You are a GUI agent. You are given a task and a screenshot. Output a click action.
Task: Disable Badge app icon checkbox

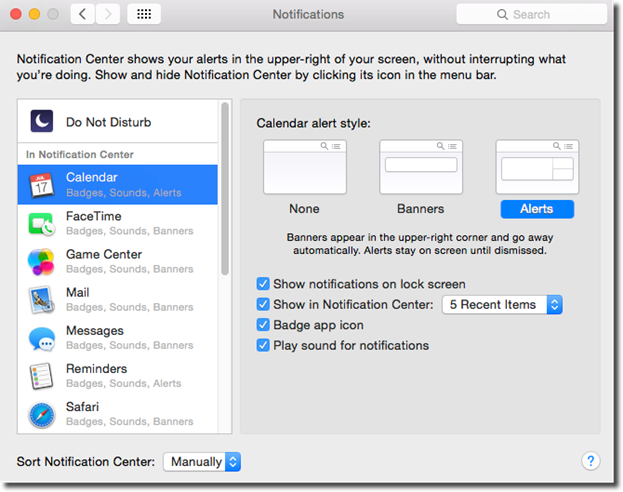[x=263, y=325]
